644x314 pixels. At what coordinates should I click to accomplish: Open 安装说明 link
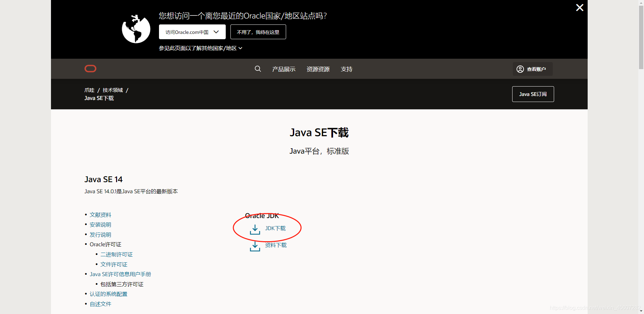tap(100, 225)
